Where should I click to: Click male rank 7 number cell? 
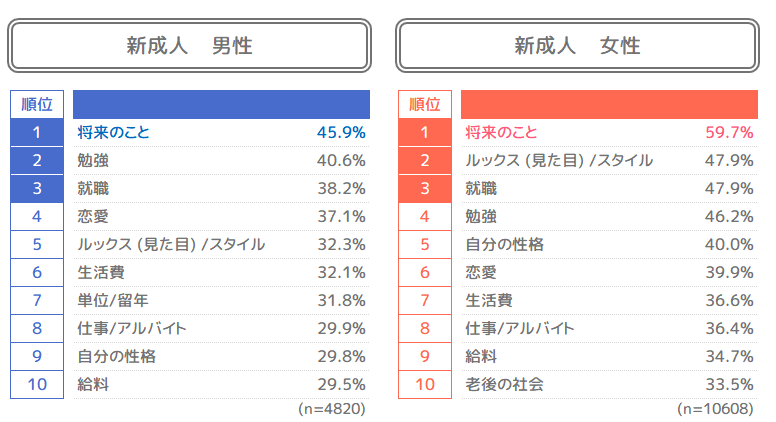click(x=37, y=300)
